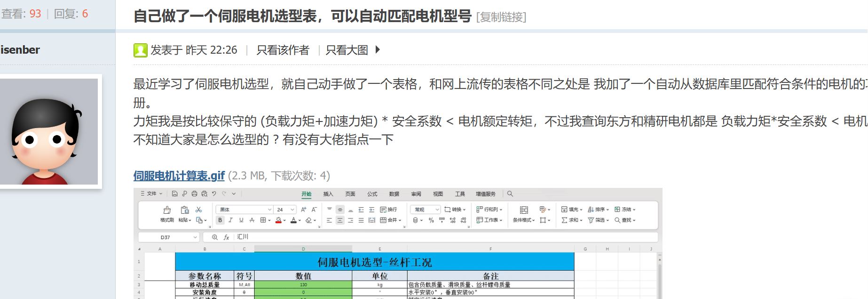The height and width of the screenshot is (299, 868).
Task: Click the undo arrow icon
Action: point(214,194)
